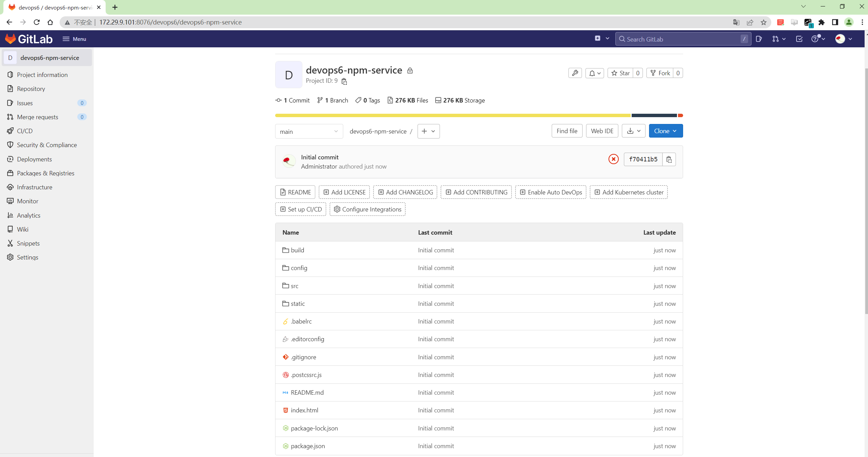This screenshot has width=868, height=457.
Task: Star the devops6-npm-service project
Action: coord(620,73)
